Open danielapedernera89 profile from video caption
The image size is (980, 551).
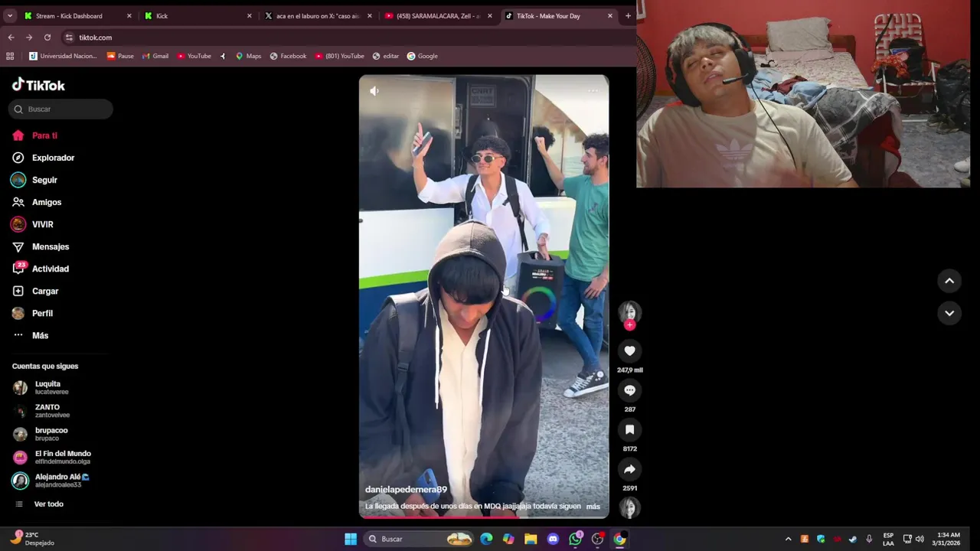406,490
